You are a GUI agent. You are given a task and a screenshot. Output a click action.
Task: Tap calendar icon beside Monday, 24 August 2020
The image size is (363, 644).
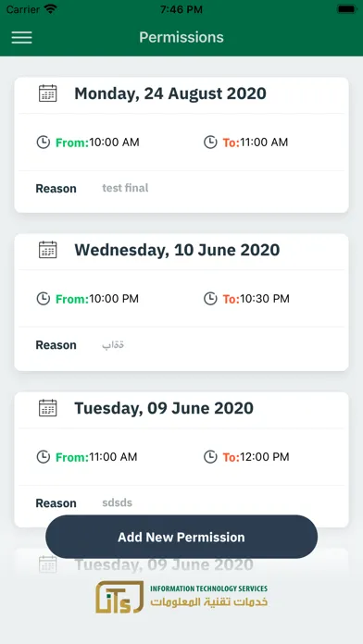click(x=47, y=93)
